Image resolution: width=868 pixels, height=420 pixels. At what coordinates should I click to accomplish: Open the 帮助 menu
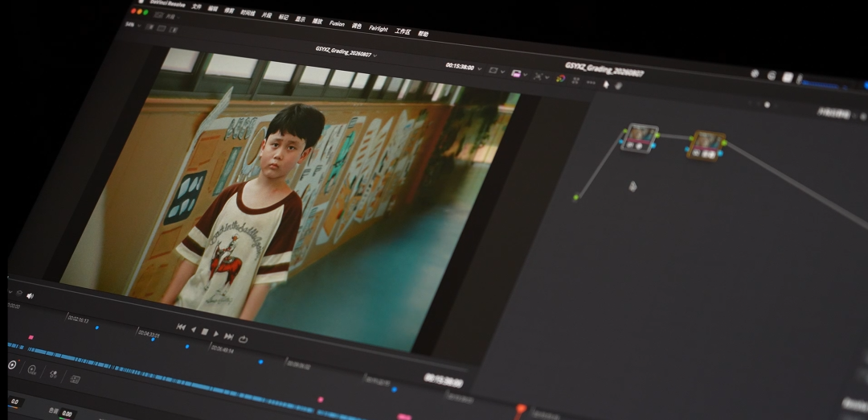pos(423,34)
